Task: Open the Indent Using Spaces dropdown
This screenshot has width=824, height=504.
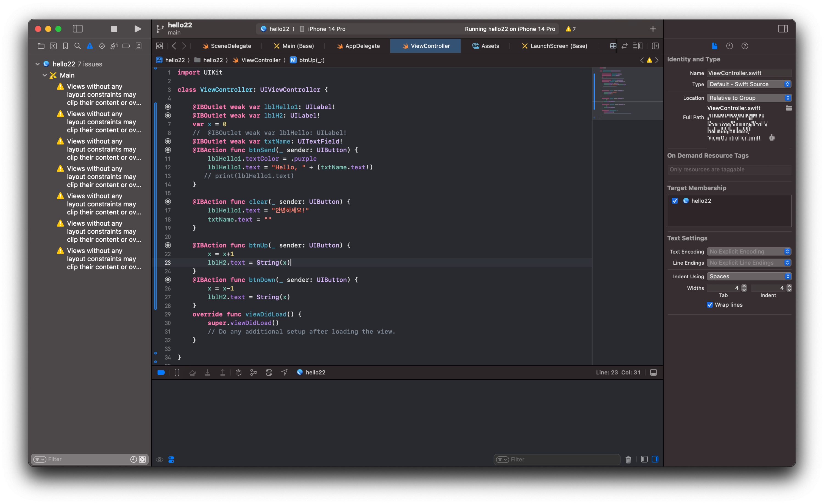Action: tap(748, 276)
